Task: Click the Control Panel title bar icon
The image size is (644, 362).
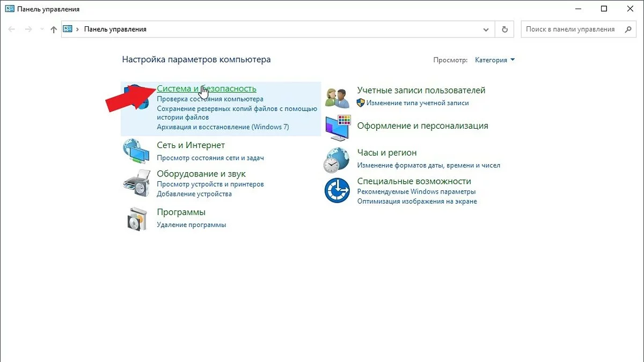Action: coord(9,9)
